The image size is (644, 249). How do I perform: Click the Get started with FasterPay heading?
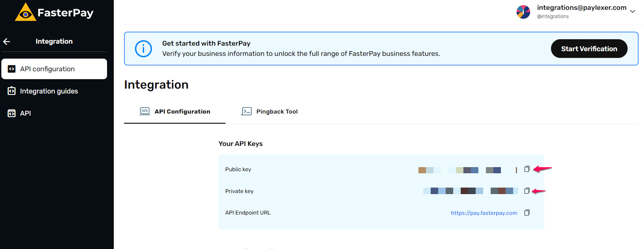206,43
